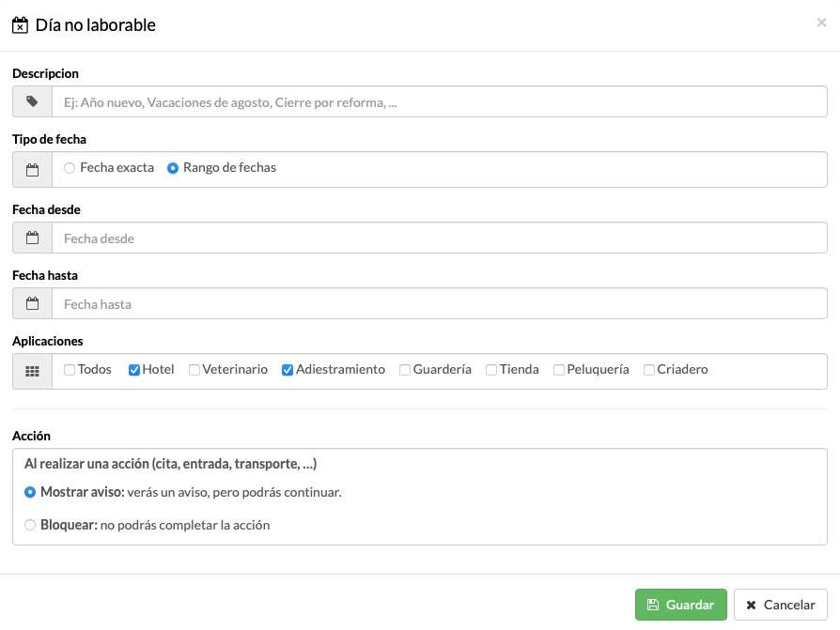Choose the Bloquear action option
This screenshot has width=840, height=630.
[x=30, y=525]
